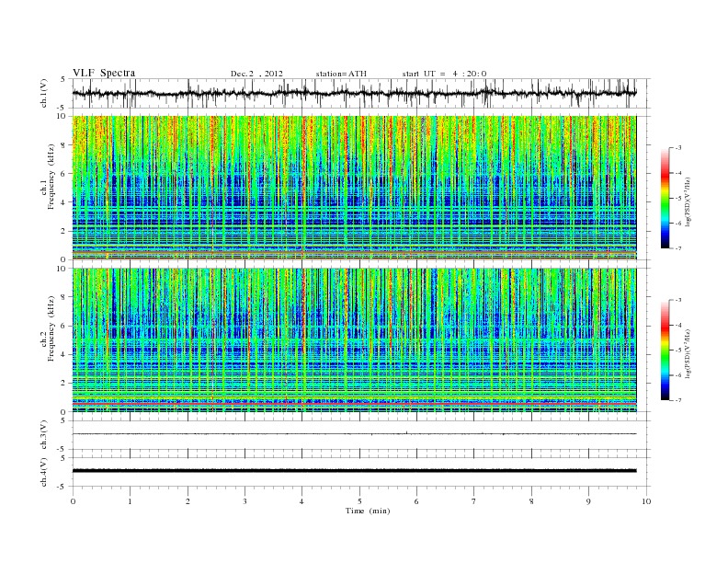Click the 'station=ATH' label

341,74
